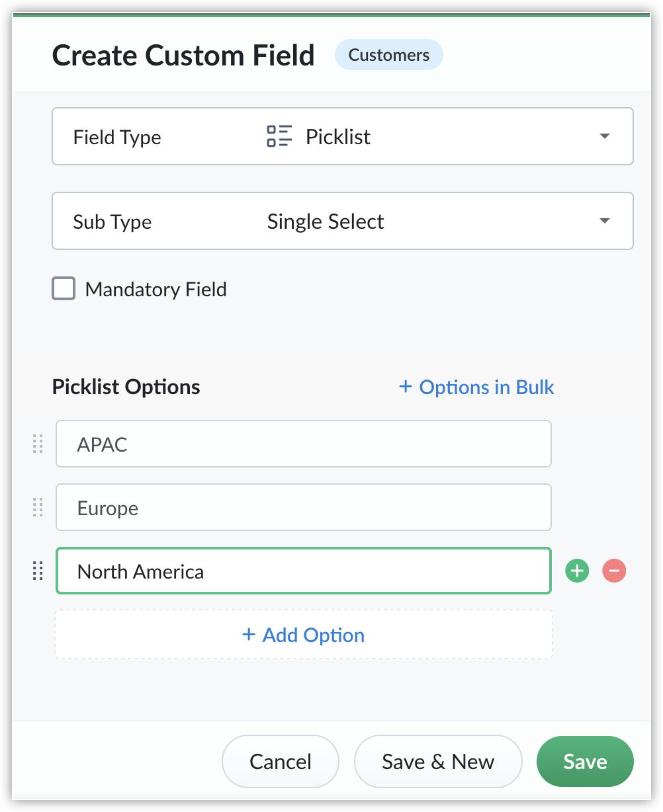Grab the drag handle next to North America
Viewport: 663px width, 812px height.
tap(38, 571)
